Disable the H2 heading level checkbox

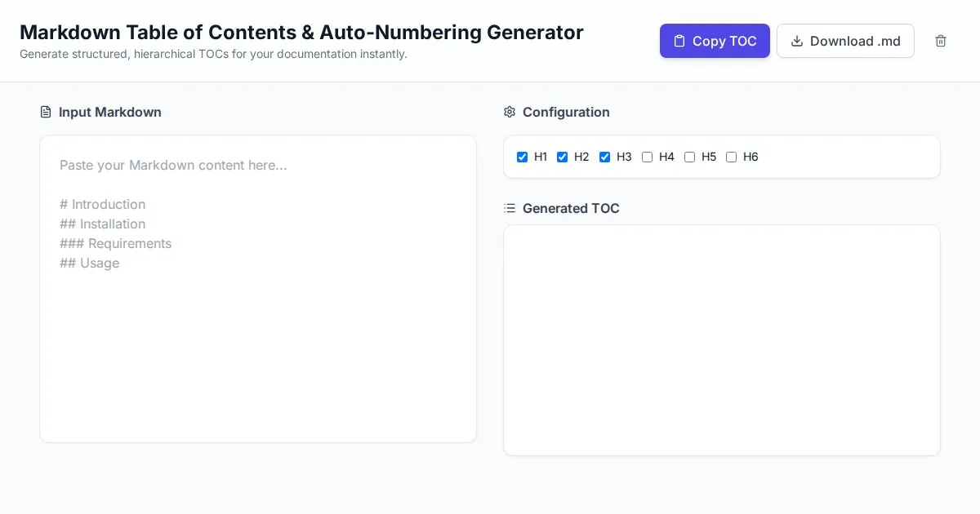(563, 157)
